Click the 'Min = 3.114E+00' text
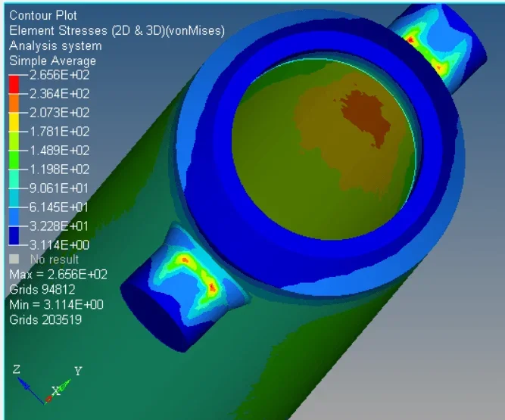 (x=56, y=304)
